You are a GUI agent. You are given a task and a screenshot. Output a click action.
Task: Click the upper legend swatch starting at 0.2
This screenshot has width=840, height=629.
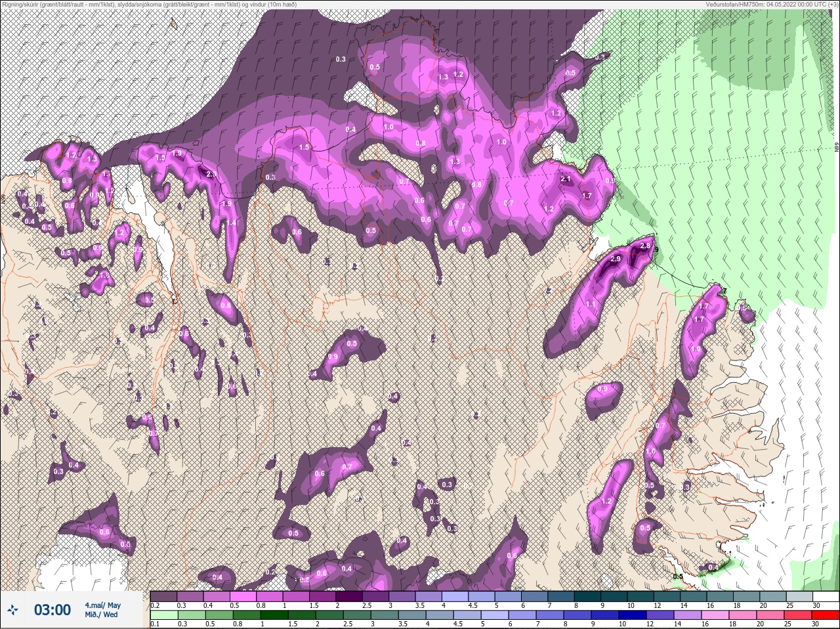point(163,596)
